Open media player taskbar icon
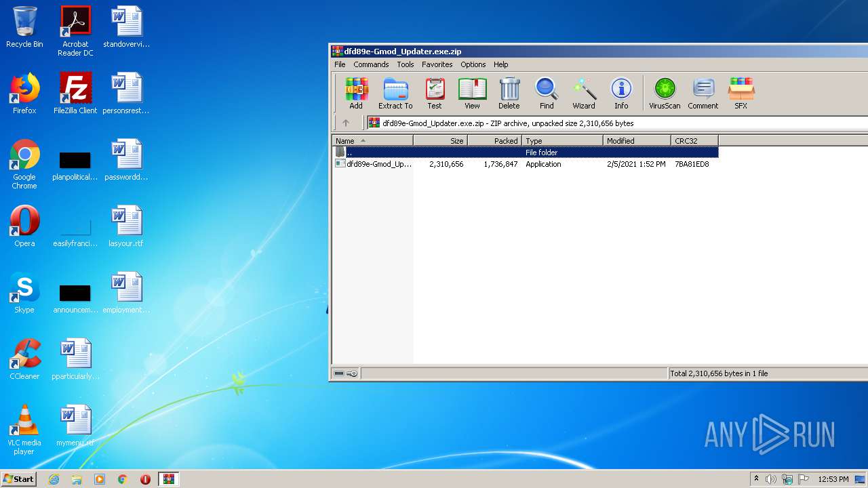This screenshot has height=488, width=868. (100, 479)
